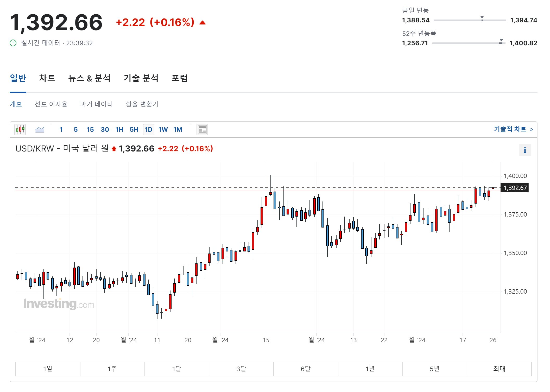Switch chart to 5H interval
Screen dimensions: 550x392
click(134, 129)
